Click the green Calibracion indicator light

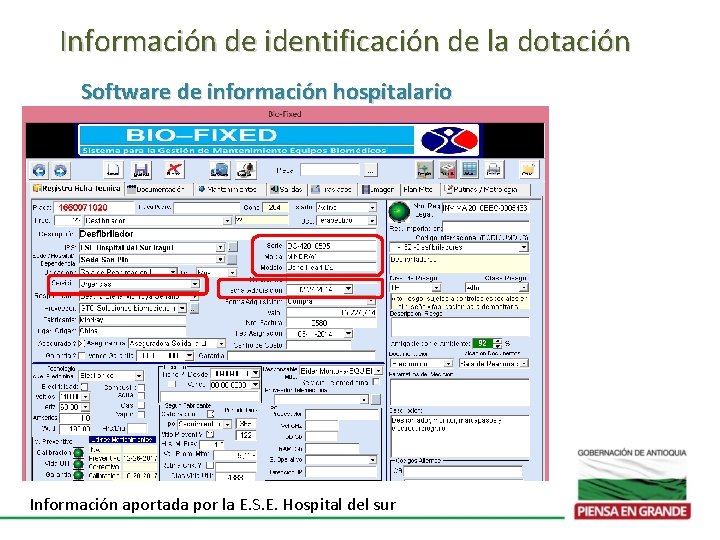[x=79, y=453]
